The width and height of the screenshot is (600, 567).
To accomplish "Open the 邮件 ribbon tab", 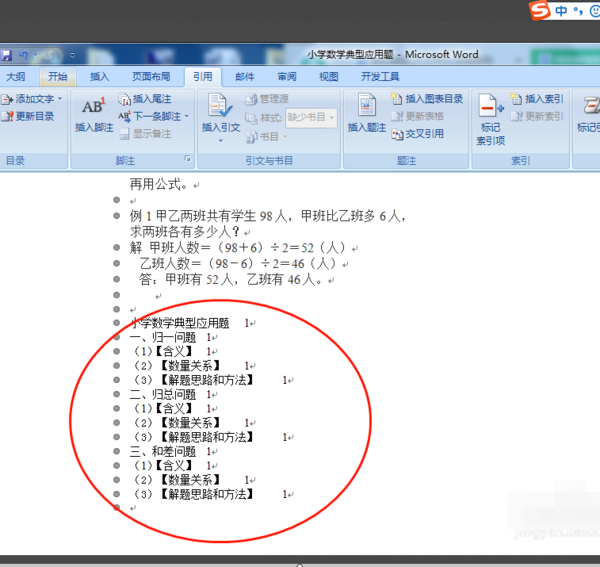I will [x=245, y=77].
